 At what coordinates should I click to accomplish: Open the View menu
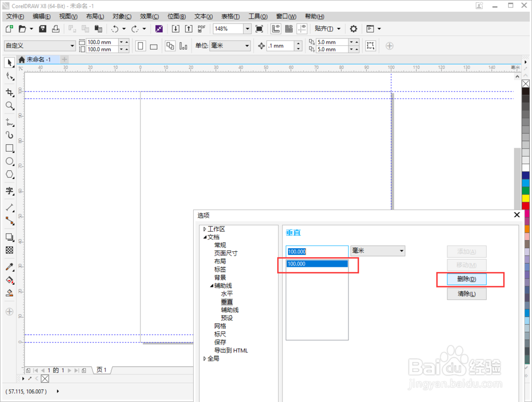click(x=68, y=17)
